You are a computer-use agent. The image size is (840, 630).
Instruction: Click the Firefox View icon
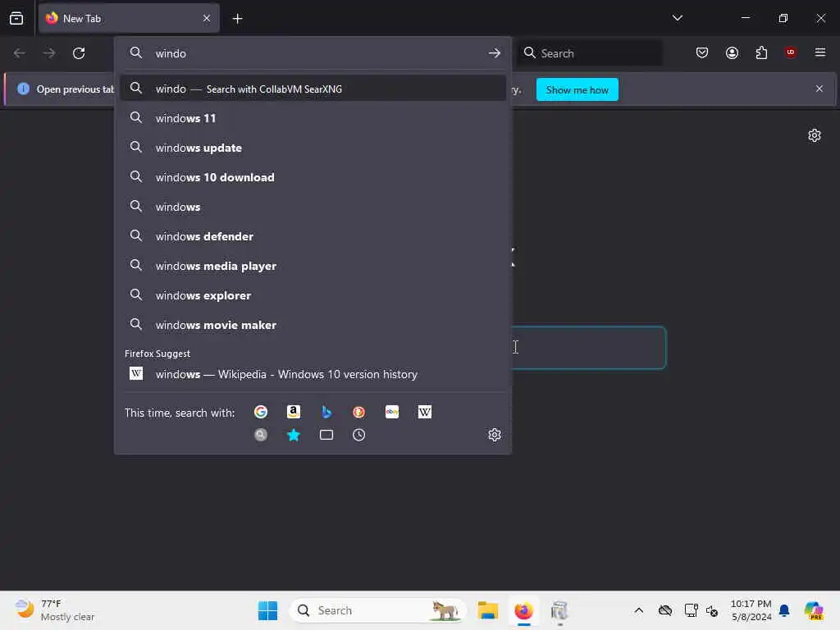pyautogui.click(x=16, y=18)
